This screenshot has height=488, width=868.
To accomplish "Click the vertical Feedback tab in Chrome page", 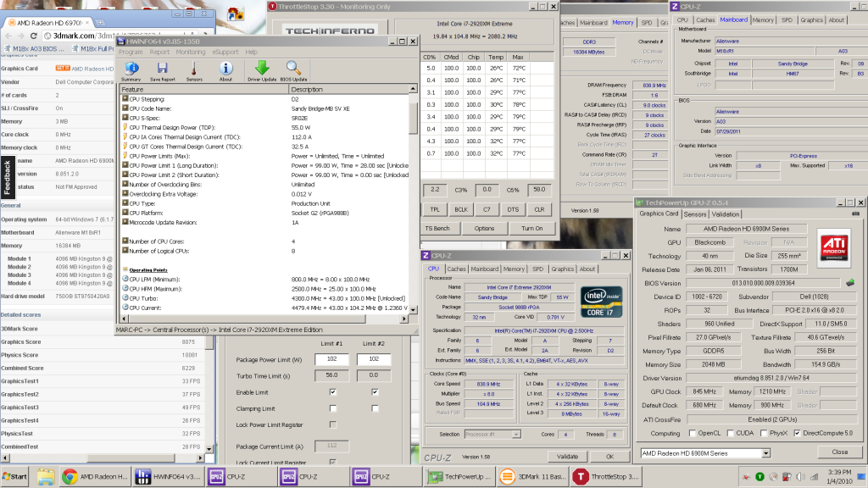I will click(x=7, y=178).
